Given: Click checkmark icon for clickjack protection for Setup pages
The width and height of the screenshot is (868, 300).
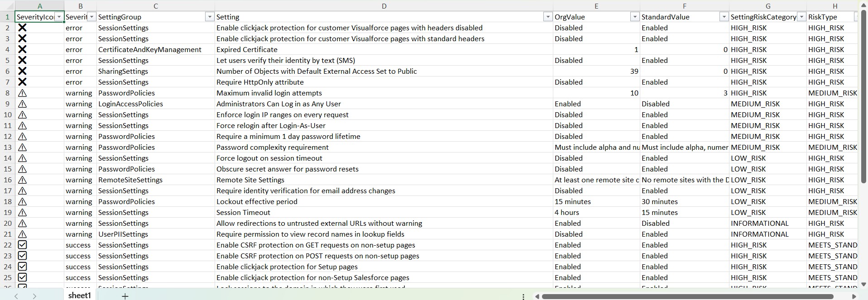Looking at the screenshot, I should [22, 267].
